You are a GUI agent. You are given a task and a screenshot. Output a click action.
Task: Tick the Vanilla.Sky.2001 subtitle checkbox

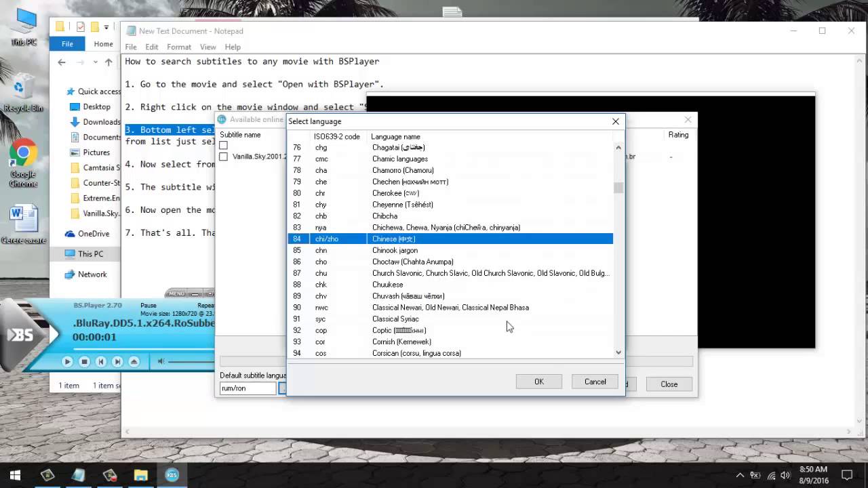tap(223, 157)
